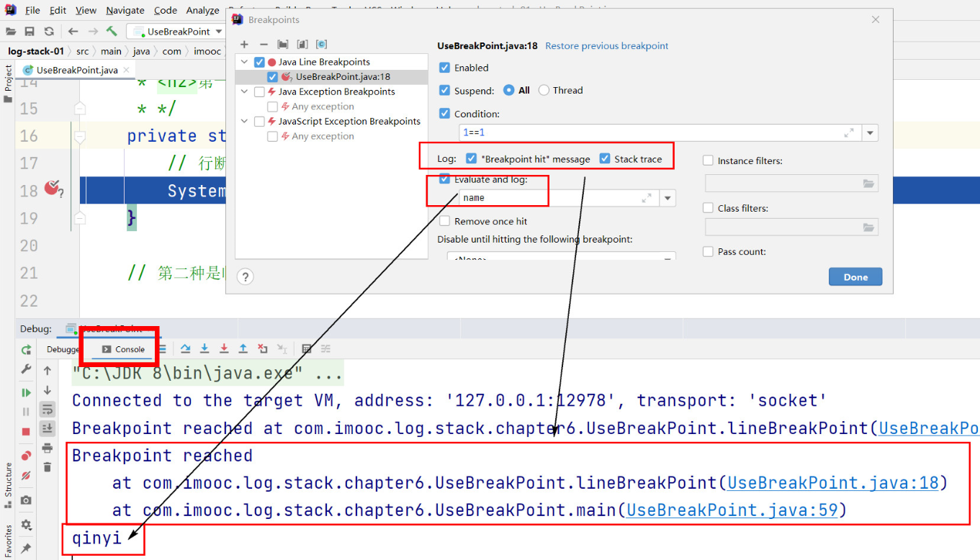The height and width of the screenshot is (560, 980).
Task: Mute breakpoints with the crossed-out dot icon
Action: [26, 476]
